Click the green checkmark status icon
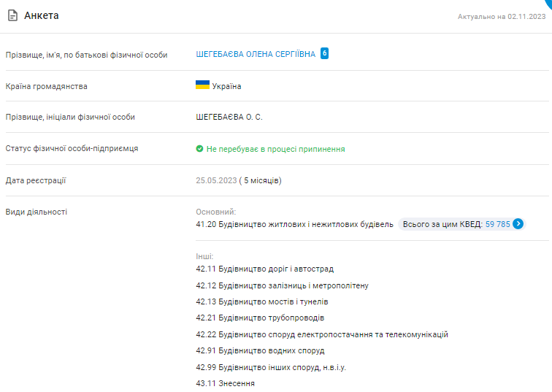Image resolution: width=552 pixels, height=392 pixels. click(199, 149)
